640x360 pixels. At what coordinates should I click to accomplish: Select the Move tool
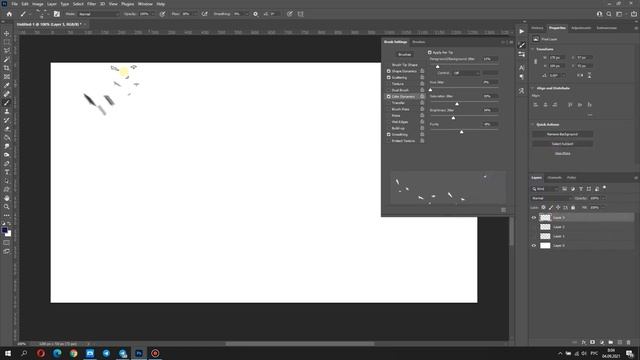(x=7, y=33)
